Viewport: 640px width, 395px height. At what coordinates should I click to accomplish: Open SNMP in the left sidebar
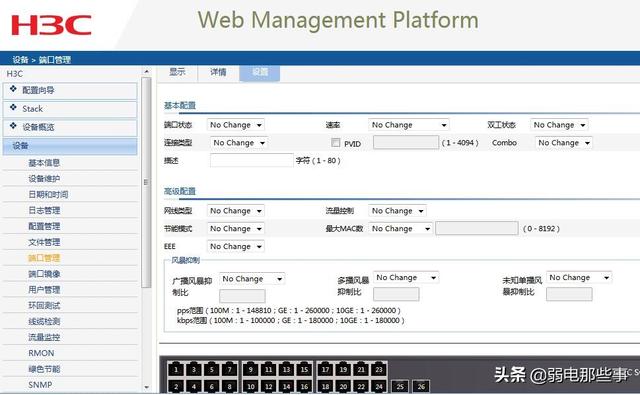tap(40, 385)
